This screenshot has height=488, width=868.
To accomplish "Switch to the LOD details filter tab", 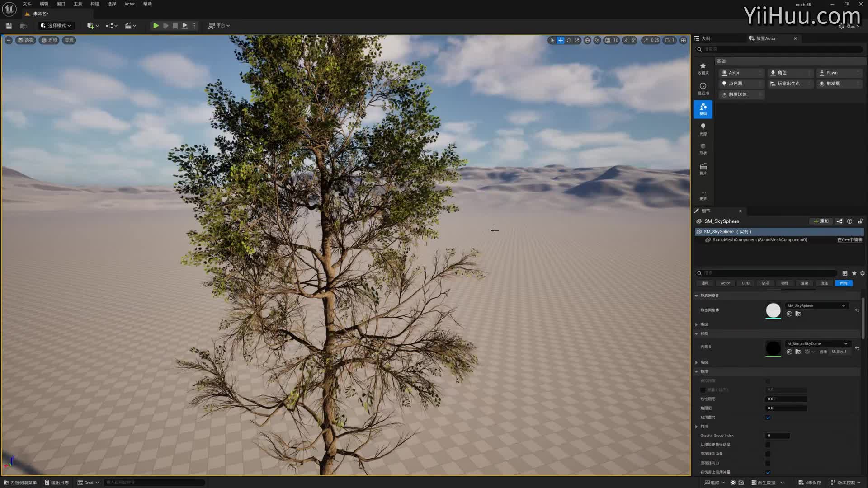I will click(745, 283).
